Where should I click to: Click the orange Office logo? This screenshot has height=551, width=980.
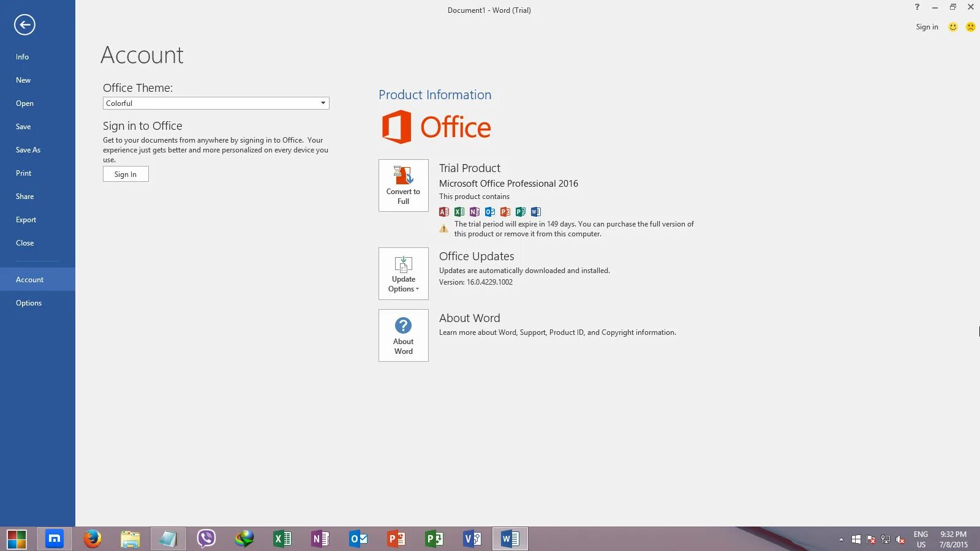point(436,127)
